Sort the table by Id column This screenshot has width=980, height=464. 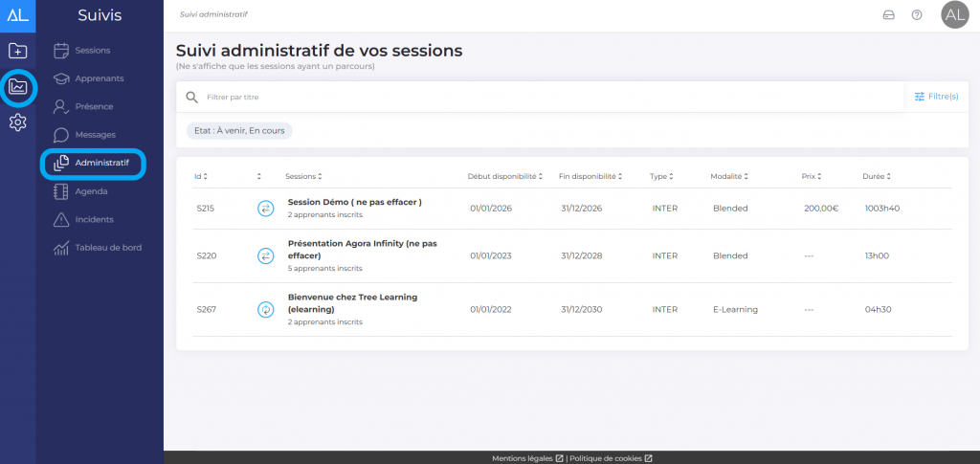tap(201, 176)
